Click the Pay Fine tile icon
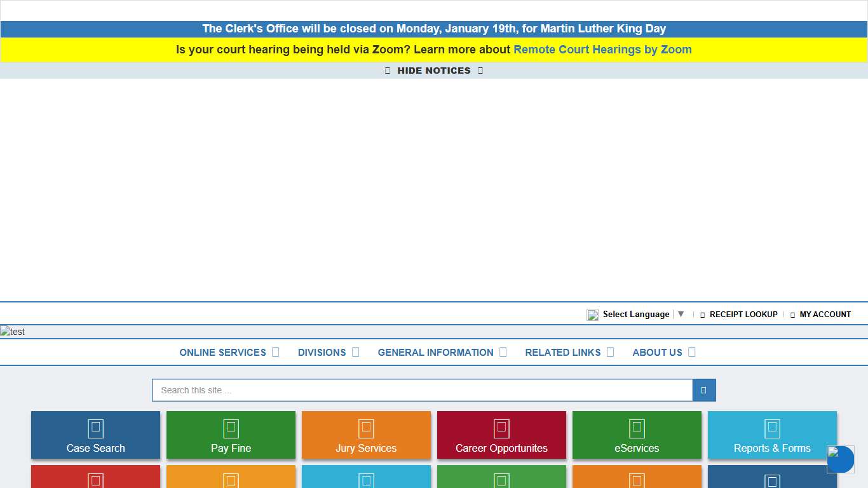This screenshot has width=868, height=488. click(x=231, y=429)
